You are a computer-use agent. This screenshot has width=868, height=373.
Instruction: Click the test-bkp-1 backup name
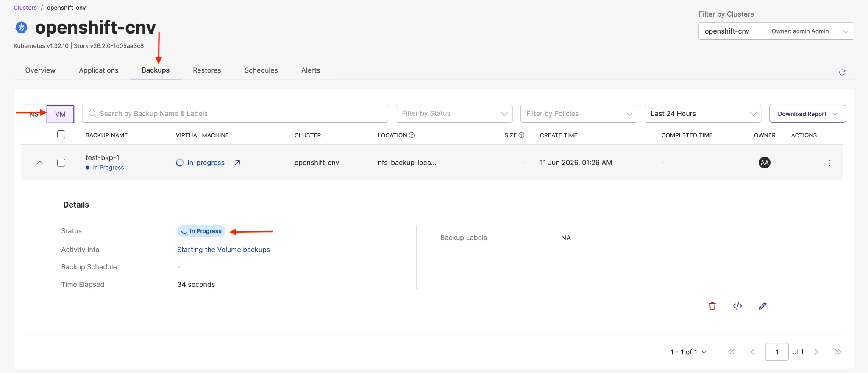102,157
